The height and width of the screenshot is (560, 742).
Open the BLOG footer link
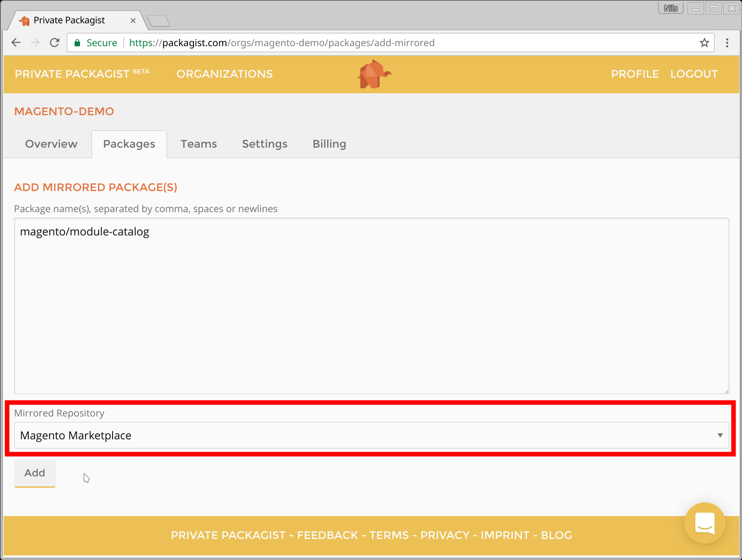556,535
